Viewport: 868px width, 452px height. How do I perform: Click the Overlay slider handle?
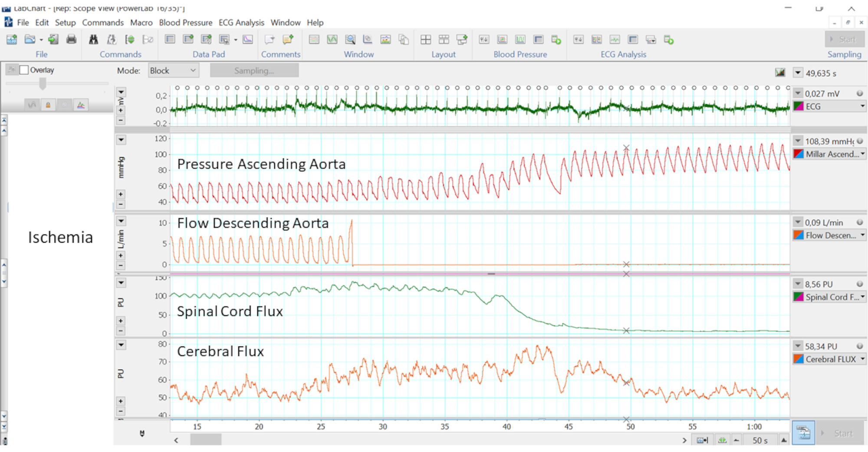point(43,83)
